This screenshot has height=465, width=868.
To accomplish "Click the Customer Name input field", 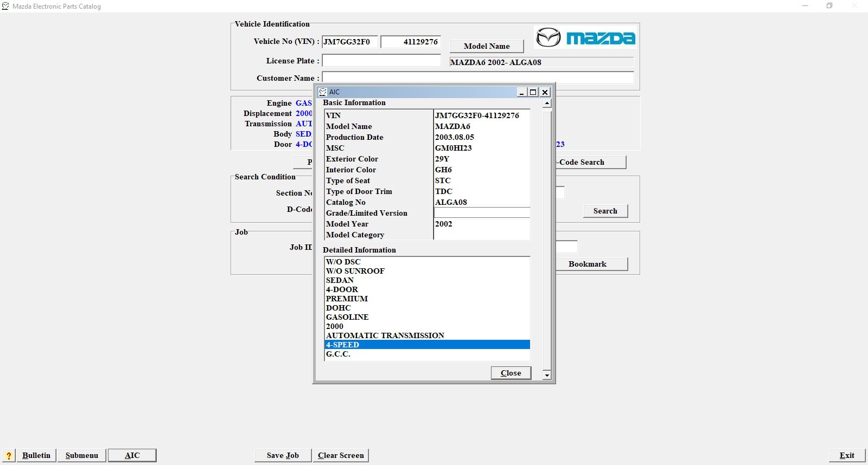I will click(x=478, y=78).
